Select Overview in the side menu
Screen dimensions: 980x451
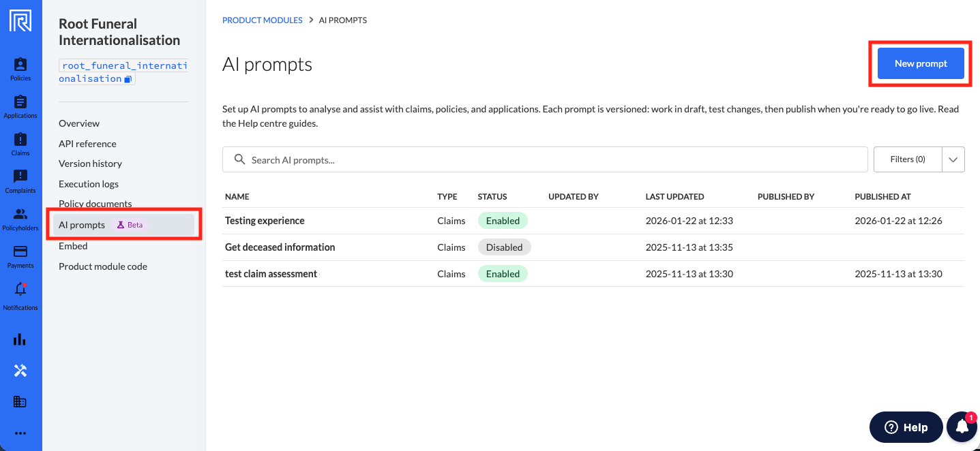coord(79,123)
